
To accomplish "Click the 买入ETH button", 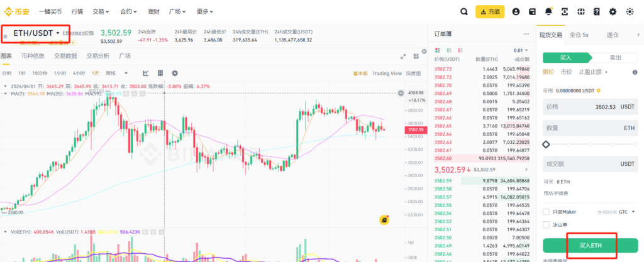I will [x=591, y=245].
